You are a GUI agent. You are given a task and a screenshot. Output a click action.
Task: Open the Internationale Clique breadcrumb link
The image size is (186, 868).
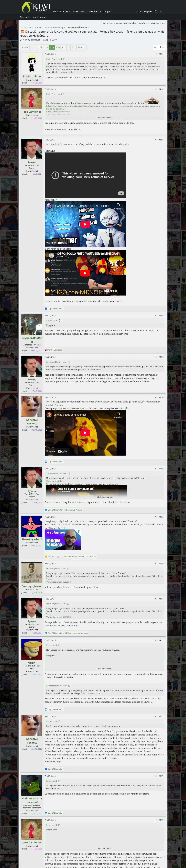pyautogui.click(x=55, y=28)
